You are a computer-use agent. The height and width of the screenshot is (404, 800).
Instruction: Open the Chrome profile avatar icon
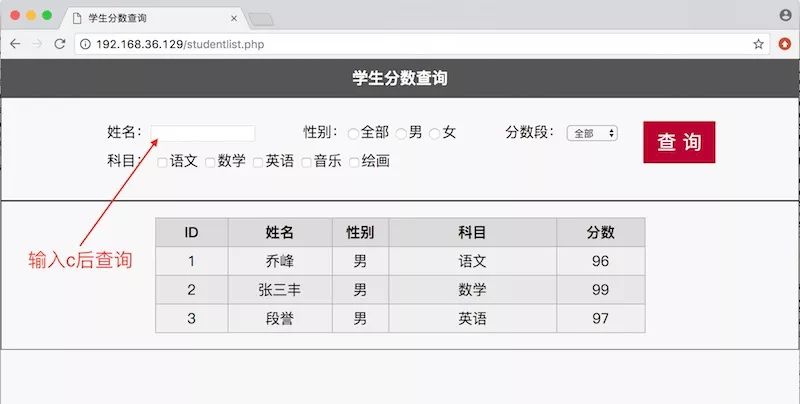[786, 15]
